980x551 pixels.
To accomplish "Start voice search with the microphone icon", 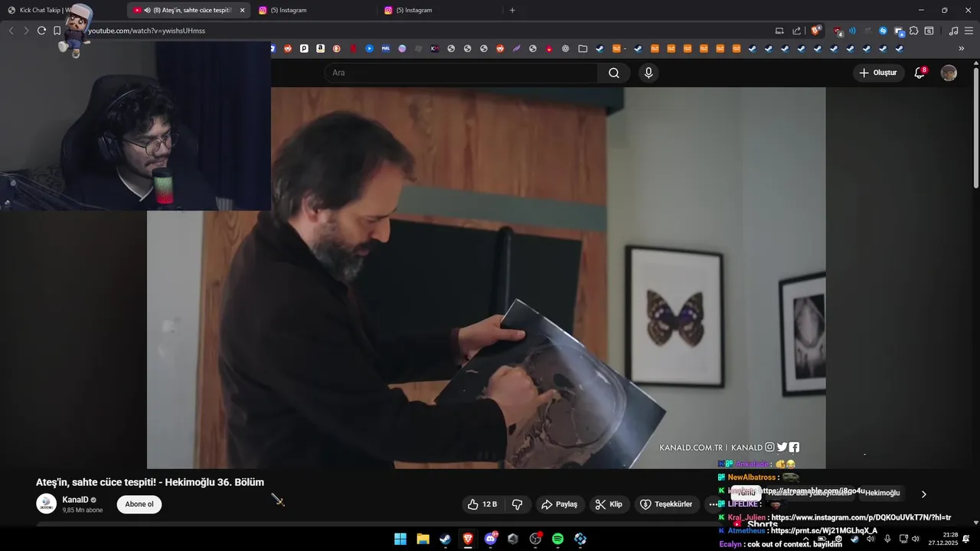I will coord(648,73).
